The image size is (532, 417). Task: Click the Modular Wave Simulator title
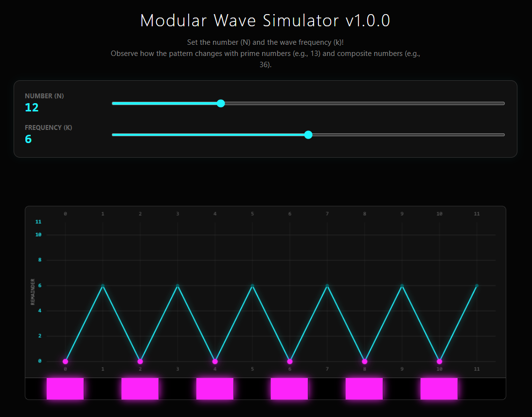click(265, 20)
